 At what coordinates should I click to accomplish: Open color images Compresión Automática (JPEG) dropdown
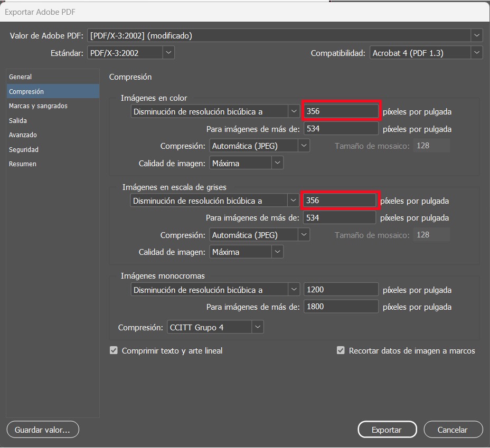(x=259, y=146)
